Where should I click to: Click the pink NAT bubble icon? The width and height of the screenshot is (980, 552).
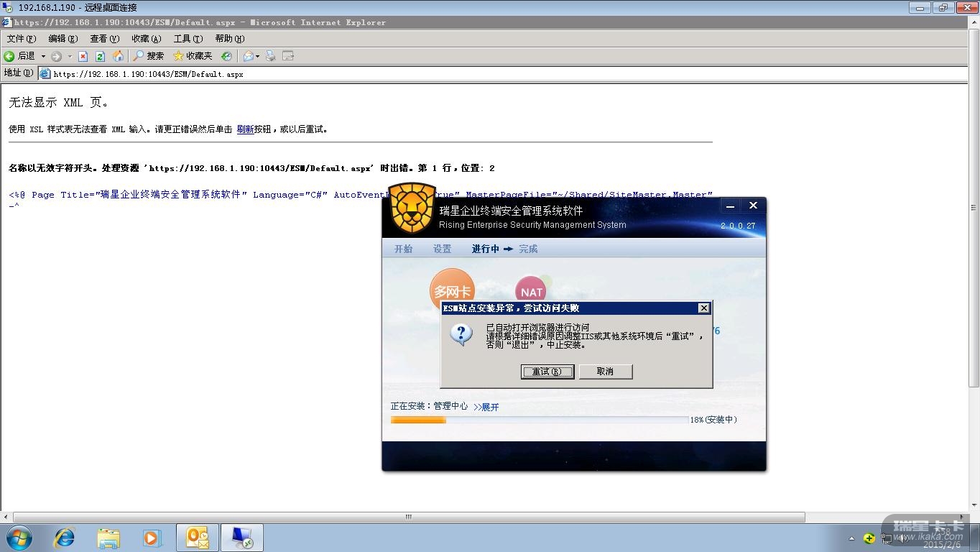click(x=532, y=290)
